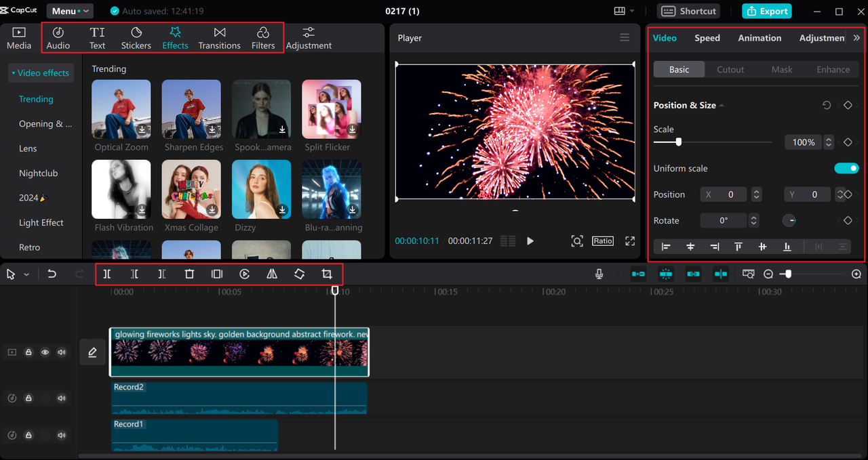
Task: Expand more tabs with the double chevron
Action: [856, 38]
